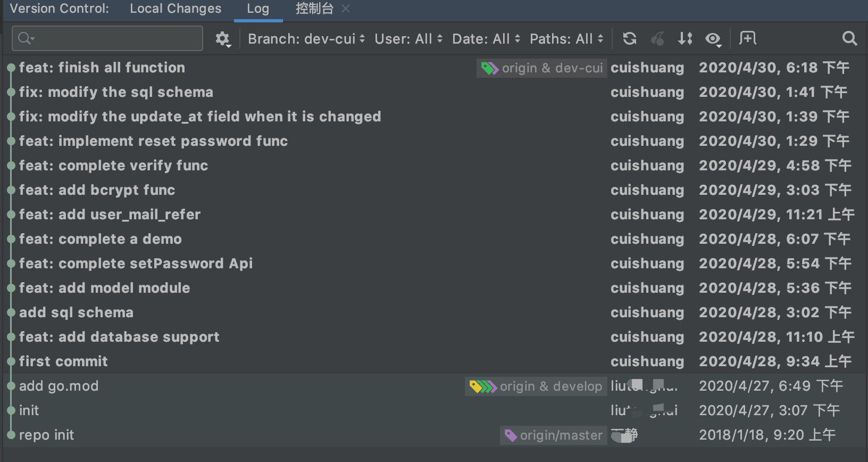This screenshot has width=868, height=462.
Task: Select the 'feat: add bcrypt func' commit
Action: point(97,190)
